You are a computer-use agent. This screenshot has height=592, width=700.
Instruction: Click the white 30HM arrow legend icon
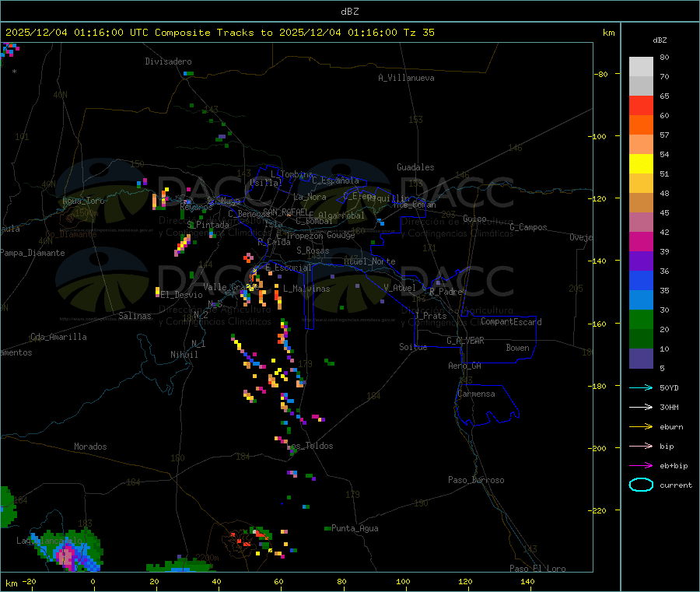tap(641, 407)
